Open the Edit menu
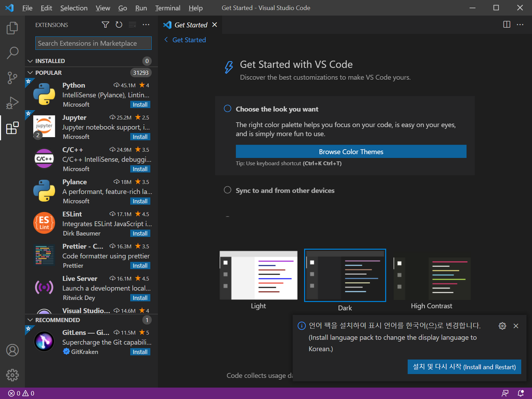 47,8
